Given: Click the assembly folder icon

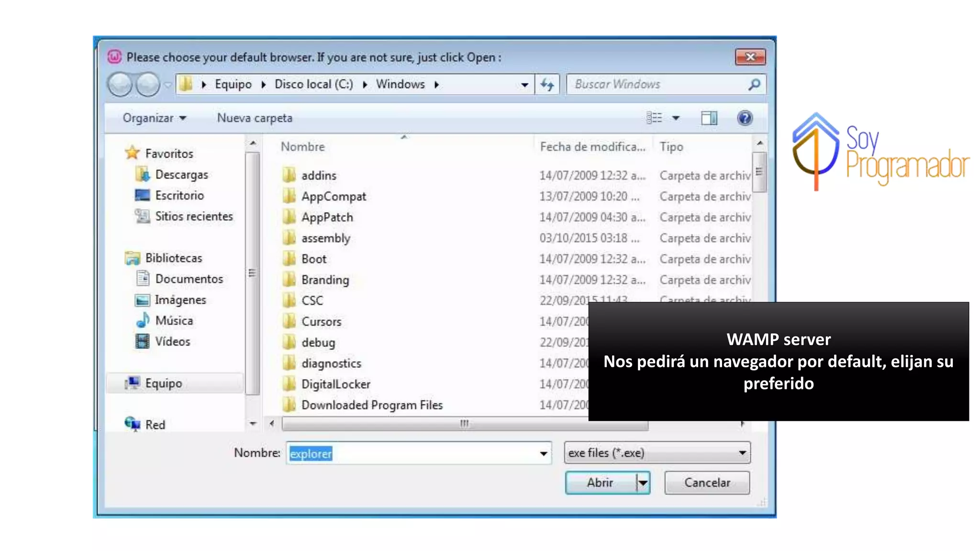Looking at the screenshot, I should [289, 238].
